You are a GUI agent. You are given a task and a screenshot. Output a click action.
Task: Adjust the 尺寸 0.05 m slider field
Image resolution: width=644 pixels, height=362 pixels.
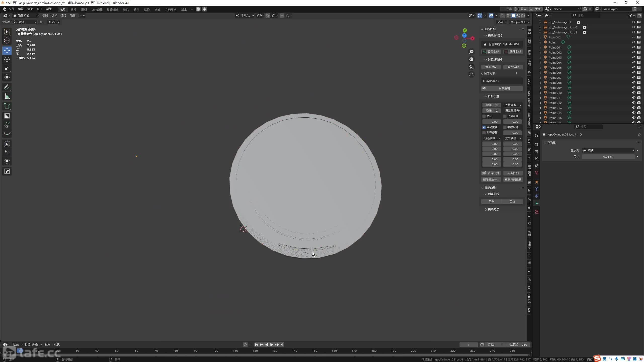point(608,157)
